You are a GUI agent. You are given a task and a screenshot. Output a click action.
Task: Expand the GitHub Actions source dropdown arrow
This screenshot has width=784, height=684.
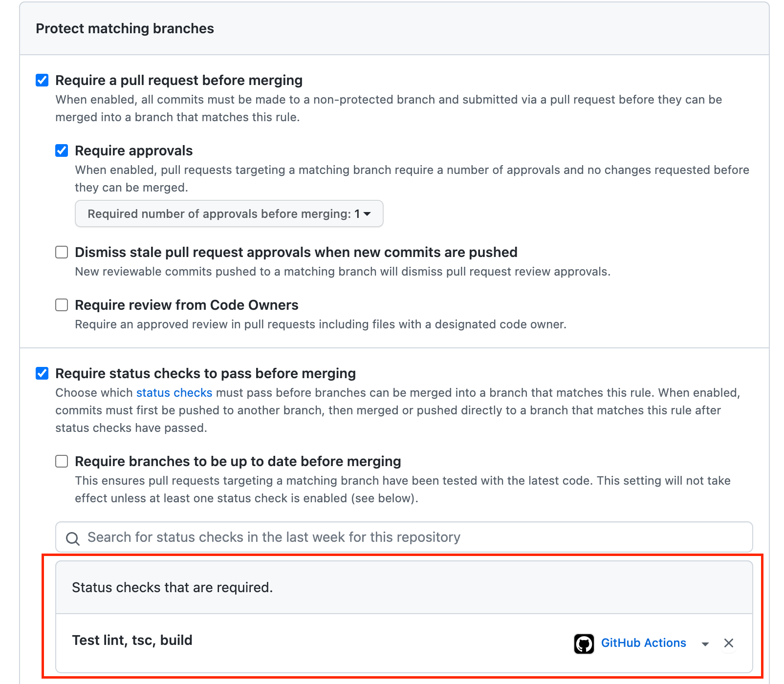[705, 644]
